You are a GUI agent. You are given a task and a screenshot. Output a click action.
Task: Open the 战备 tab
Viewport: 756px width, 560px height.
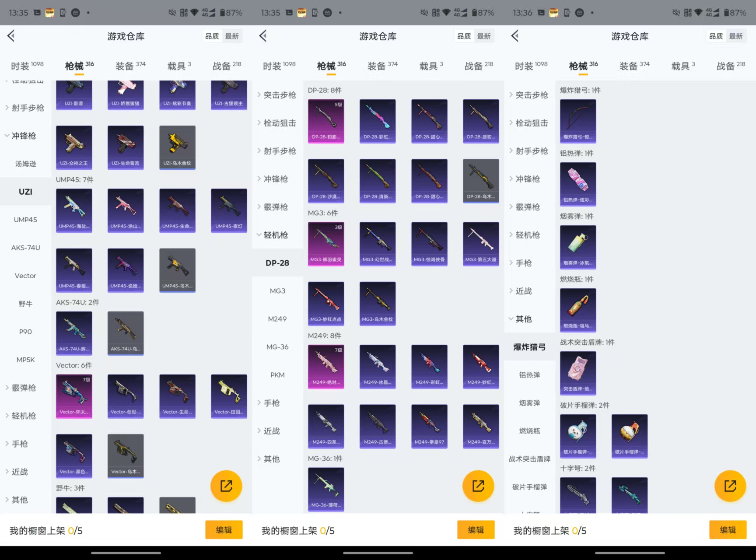tap(226, 65)
